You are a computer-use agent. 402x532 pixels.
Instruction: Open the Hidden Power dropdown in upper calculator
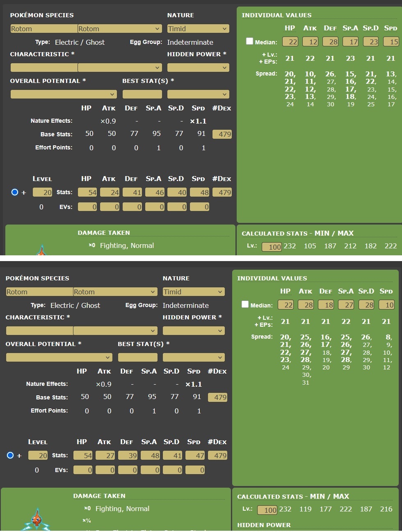point(198,68)
